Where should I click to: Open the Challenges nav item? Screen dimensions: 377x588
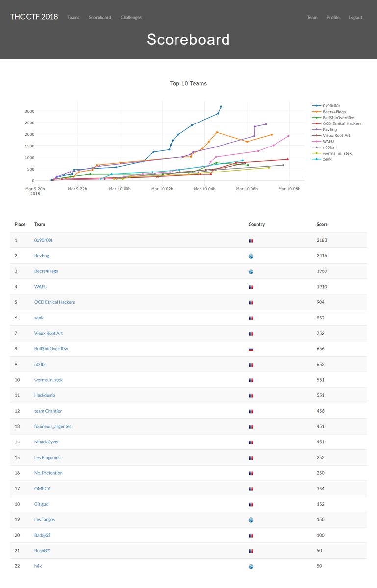click(x=131, y=17)
